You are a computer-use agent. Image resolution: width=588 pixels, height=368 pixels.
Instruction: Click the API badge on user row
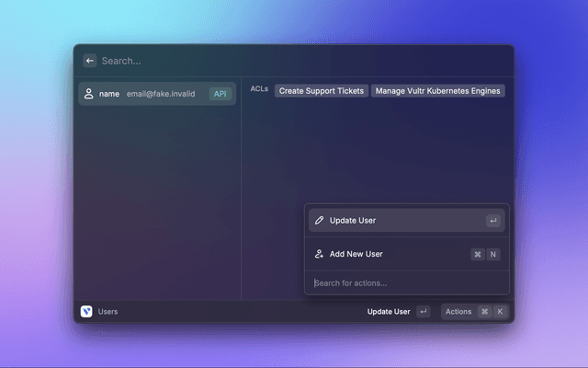pyautogui.click(x=220, y=94)
